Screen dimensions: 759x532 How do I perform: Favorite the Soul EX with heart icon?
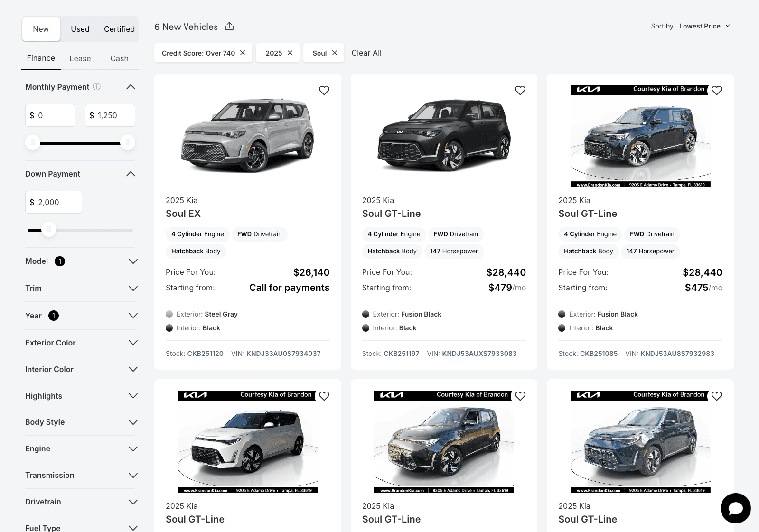point(324,90)
